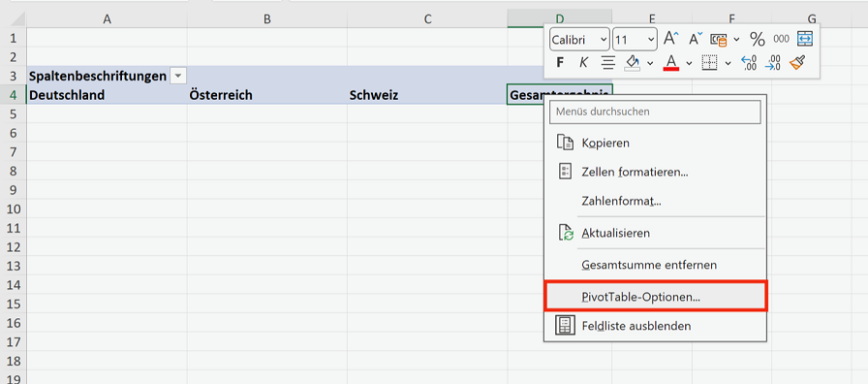This screenshot has width=868, height=384.
Task: Click the increase font size icon
Action: 671,39
